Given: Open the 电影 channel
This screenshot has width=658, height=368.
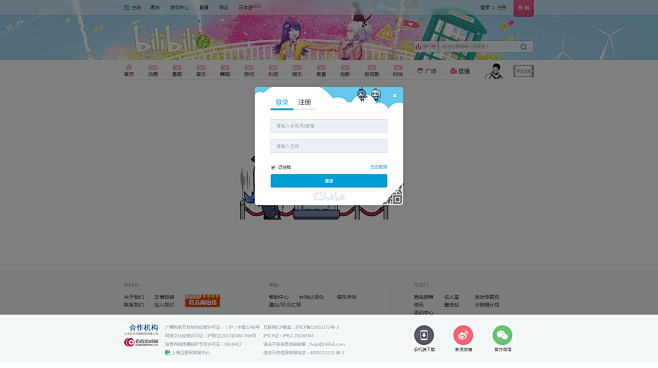Looking at the screenshot, I should point(345,70).
